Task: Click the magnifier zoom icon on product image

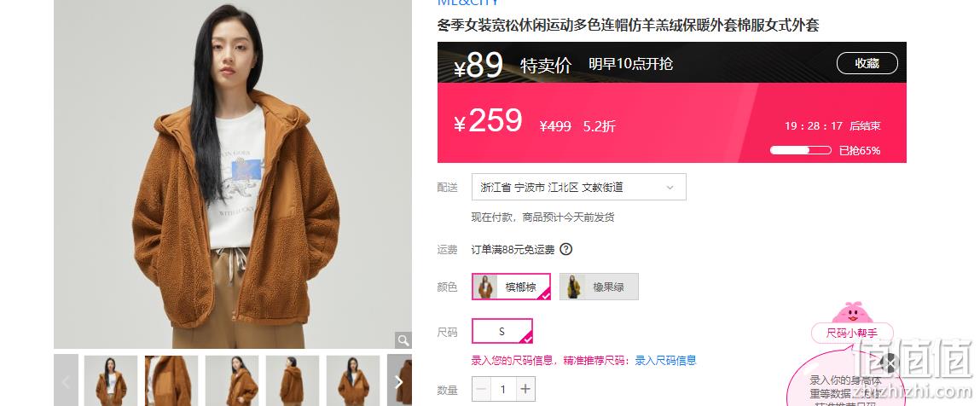Action: point(403,340)
